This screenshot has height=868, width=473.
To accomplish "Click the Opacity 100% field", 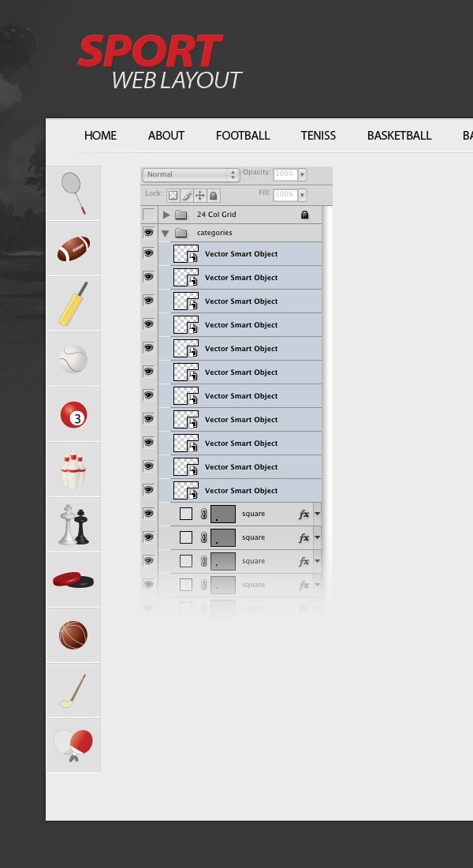I will click(x=285, y=174).
